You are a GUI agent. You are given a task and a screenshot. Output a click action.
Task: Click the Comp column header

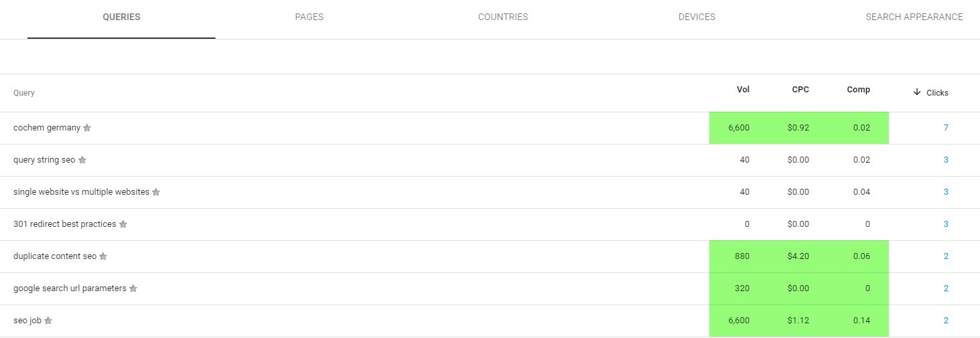click(x=858, y=90)
